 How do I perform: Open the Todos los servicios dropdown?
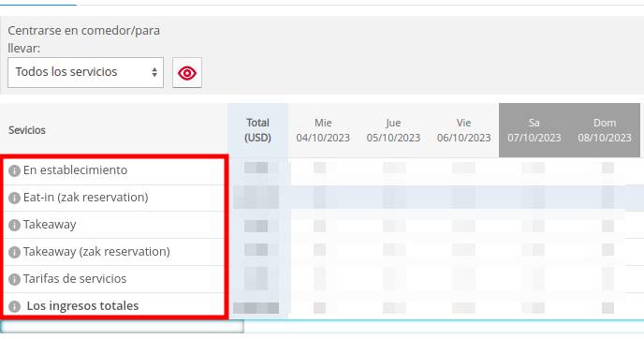[x=85, y=72]
